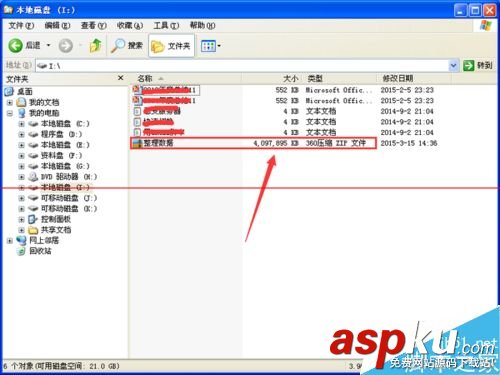Click the Windows flag logo in menu bar
The height and width of the screenshot is (375, 500).
pos(485,26)
